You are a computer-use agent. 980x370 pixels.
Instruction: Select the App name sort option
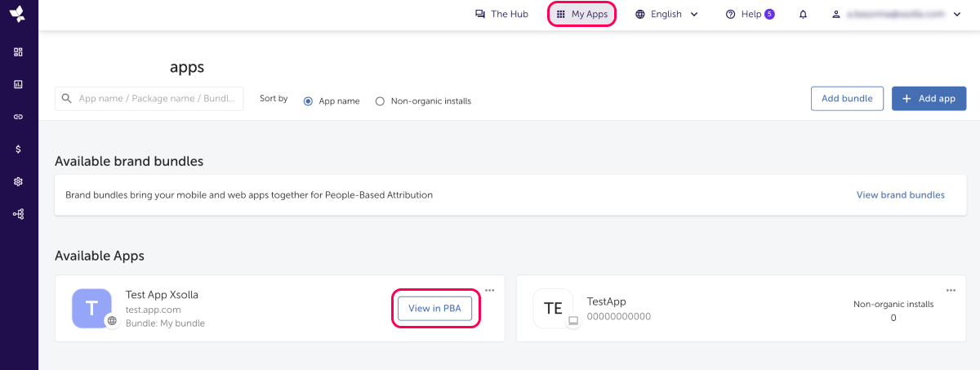click(x=309, y=101)
